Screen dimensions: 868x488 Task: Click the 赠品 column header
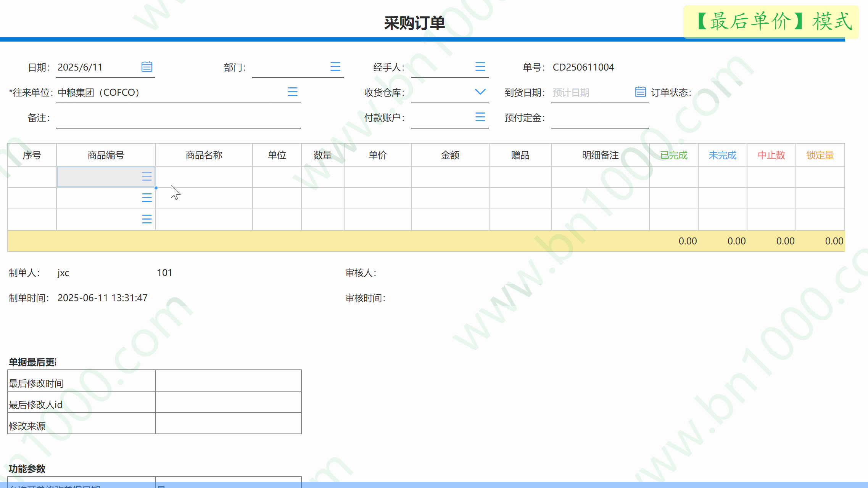tap(520, 155)
